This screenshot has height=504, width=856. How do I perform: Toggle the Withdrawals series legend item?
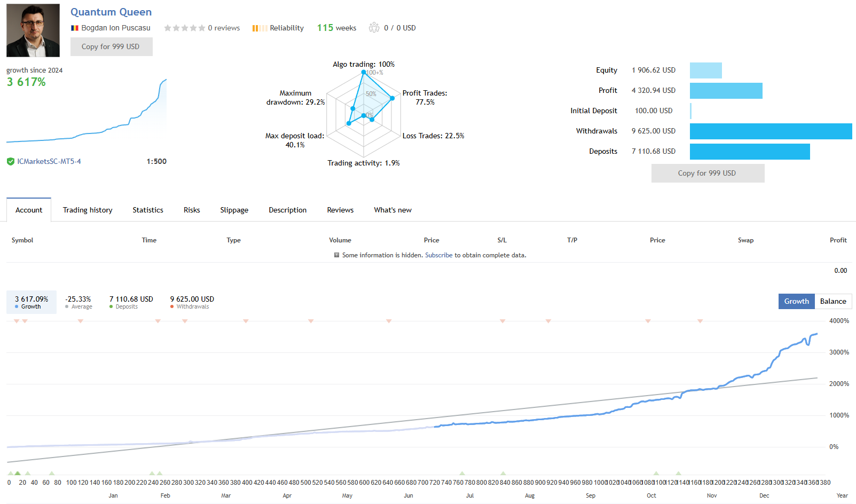[192, 302]
